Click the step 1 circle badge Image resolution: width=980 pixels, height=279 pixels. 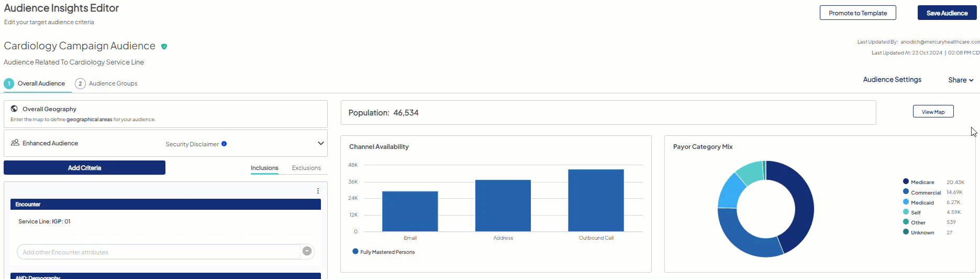[x=9, y=83]
